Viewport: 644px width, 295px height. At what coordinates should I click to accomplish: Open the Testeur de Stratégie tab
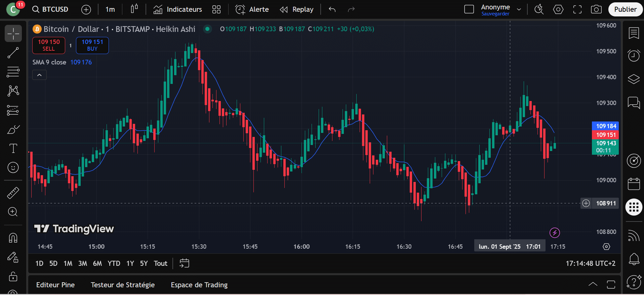[x=123, y=285]
